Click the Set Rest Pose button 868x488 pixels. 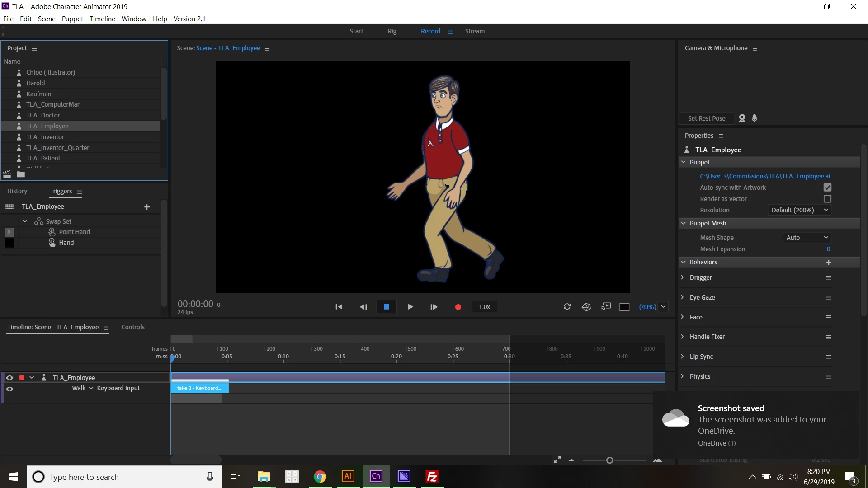(706, 118)
